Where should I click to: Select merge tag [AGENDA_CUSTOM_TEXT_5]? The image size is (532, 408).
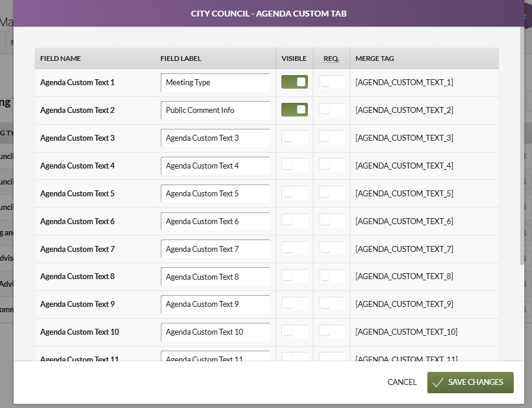404,193
